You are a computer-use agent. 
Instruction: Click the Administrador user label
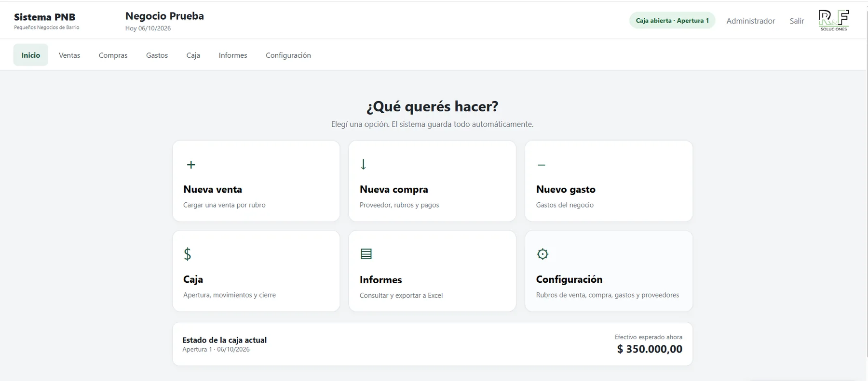pyautogui.click(x=751, y=21)
